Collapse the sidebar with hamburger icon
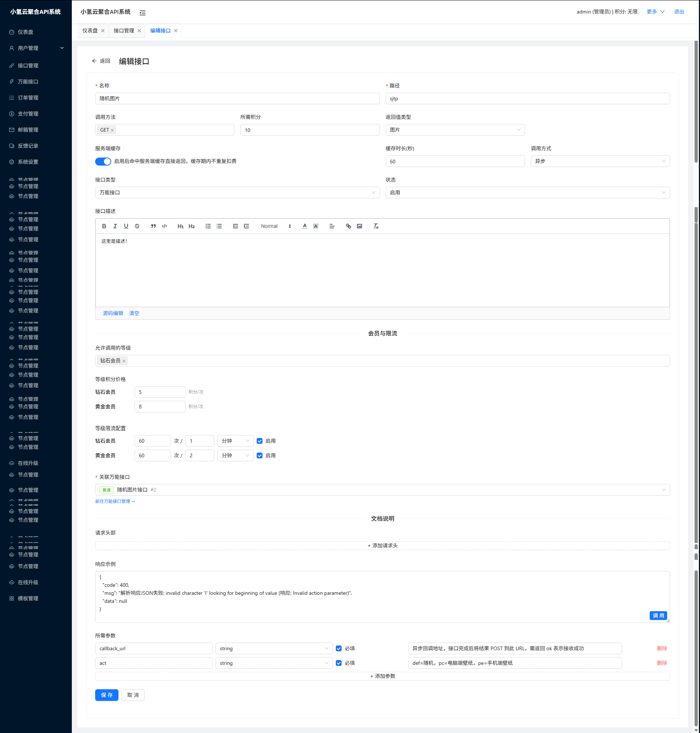 click(143, 13)
